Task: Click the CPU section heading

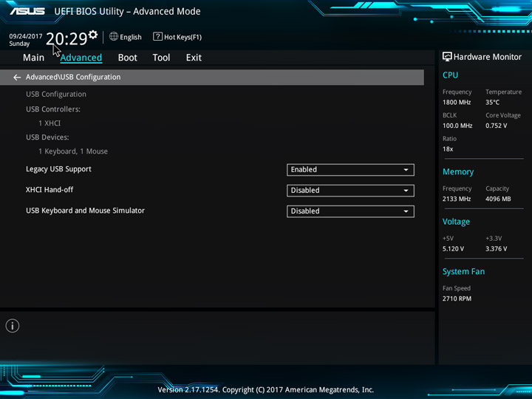Action: click(x=450, y=75)
